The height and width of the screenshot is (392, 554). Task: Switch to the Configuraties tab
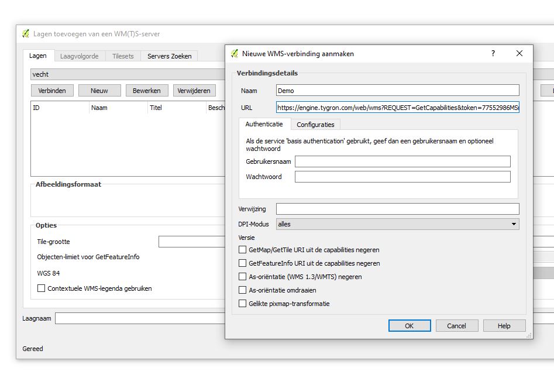[315, 125]
